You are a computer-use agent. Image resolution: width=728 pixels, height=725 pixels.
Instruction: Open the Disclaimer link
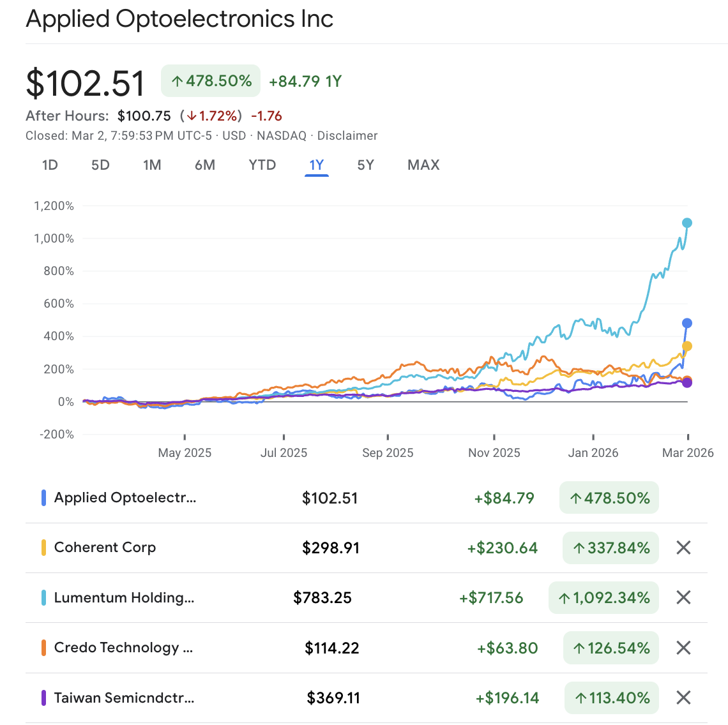point(347,136)
